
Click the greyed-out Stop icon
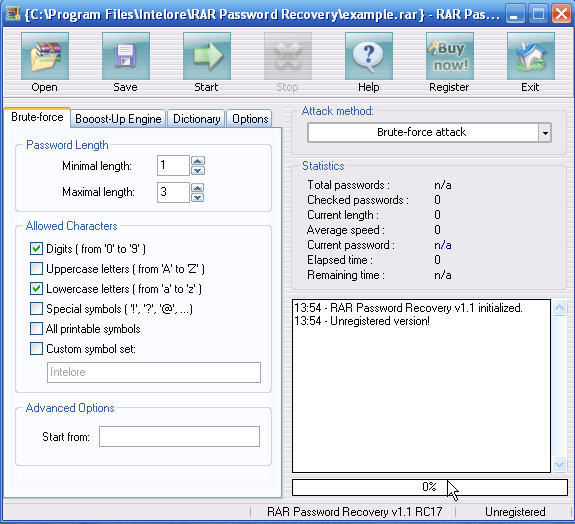tap(288, 56)
